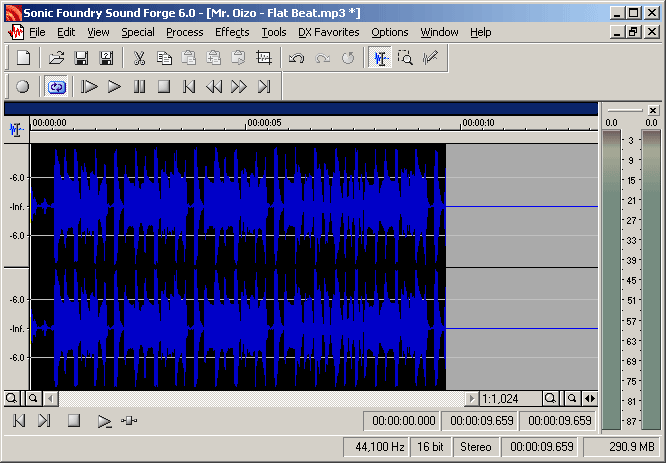Click the Stereo channels status

(x=476, y=447)
